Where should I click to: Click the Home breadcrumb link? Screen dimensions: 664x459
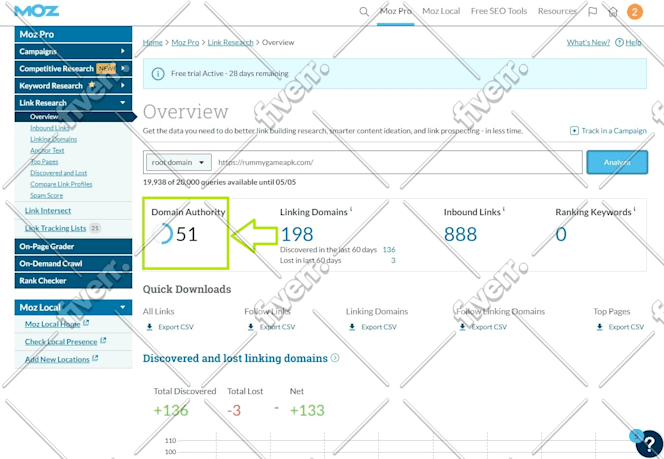(152, 42)
